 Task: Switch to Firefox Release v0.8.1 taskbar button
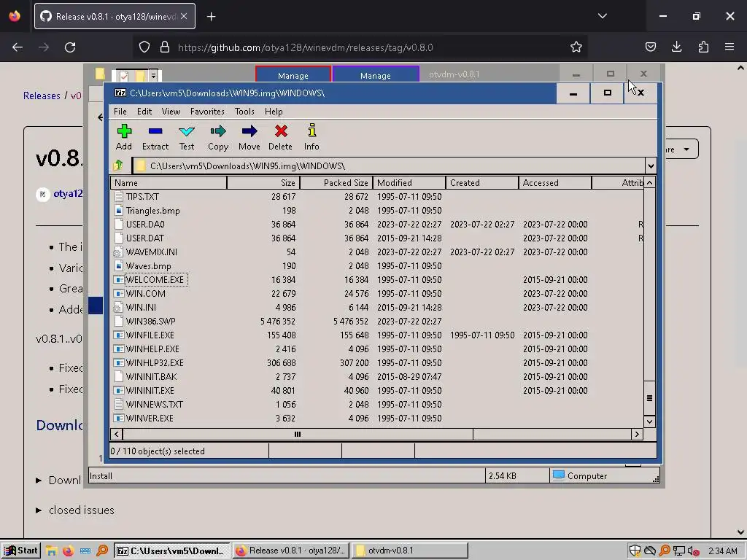[x=291, y=551]
